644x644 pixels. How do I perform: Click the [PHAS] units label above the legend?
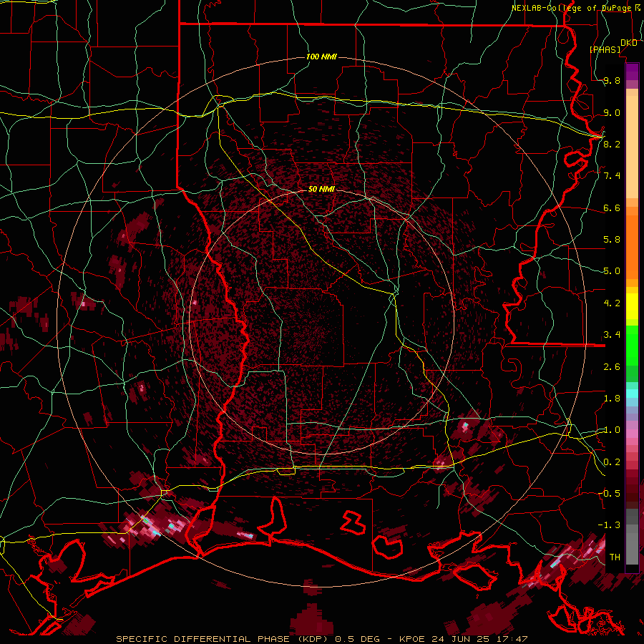click(x=605, y=50)
